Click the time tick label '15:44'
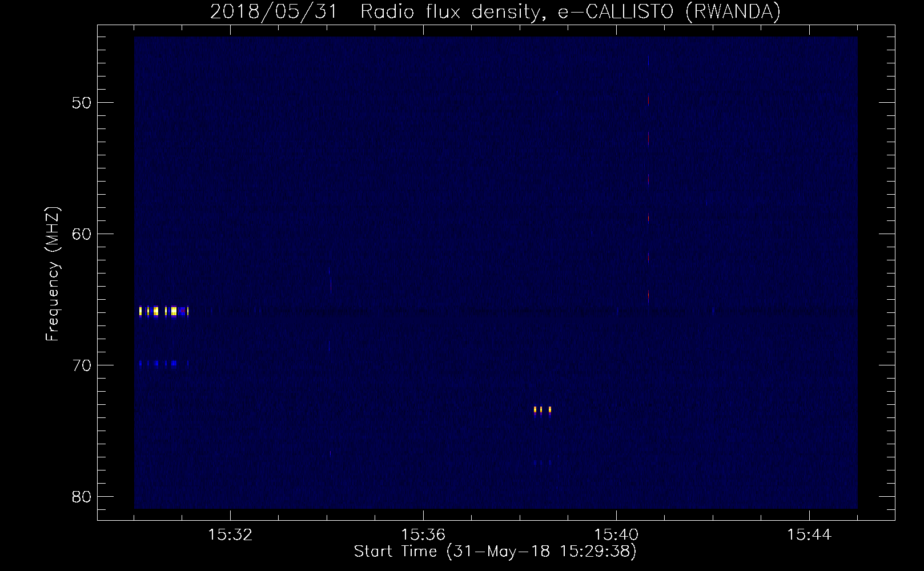The width and height of the screenshot is (924, 571). [809, 535]
